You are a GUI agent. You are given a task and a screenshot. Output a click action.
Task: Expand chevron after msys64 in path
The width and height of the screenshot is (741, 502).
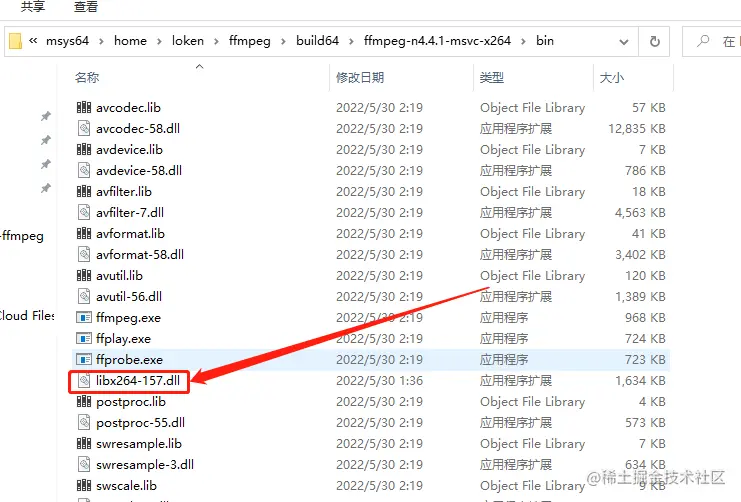[101, 42]
